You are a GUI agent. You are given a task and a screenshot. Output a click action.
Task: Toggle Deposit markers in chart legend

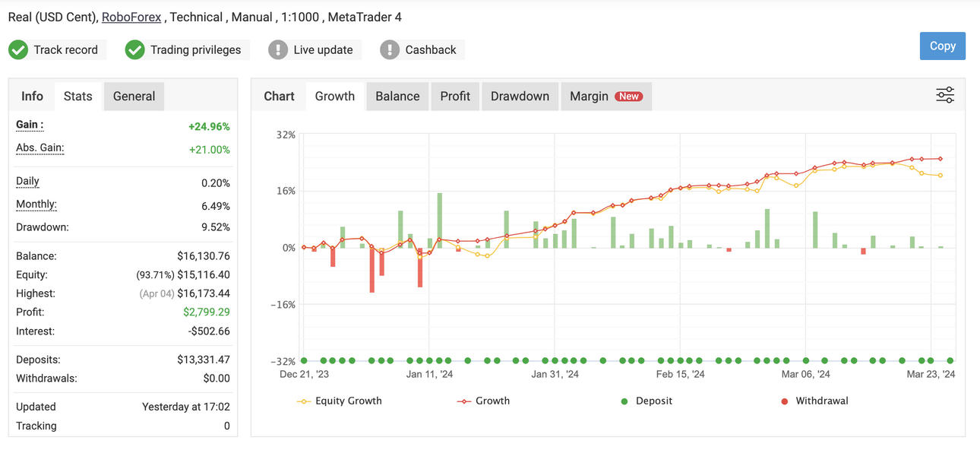tap(646, 401)
